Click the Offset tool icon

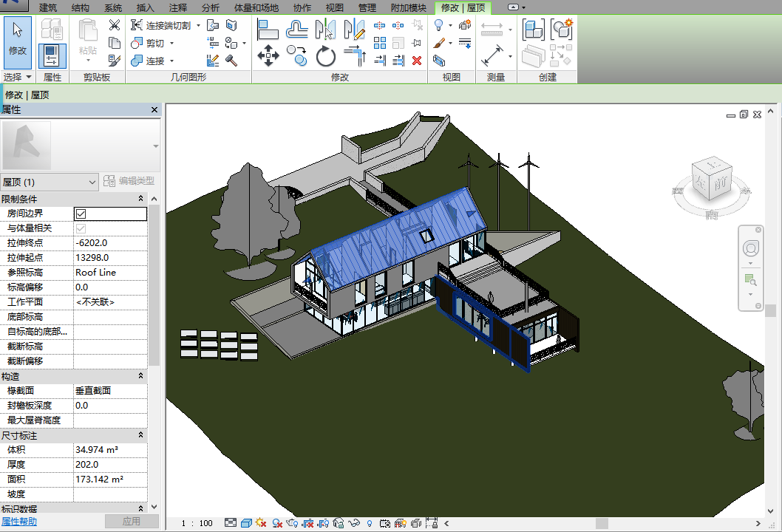tap(297, 30)
